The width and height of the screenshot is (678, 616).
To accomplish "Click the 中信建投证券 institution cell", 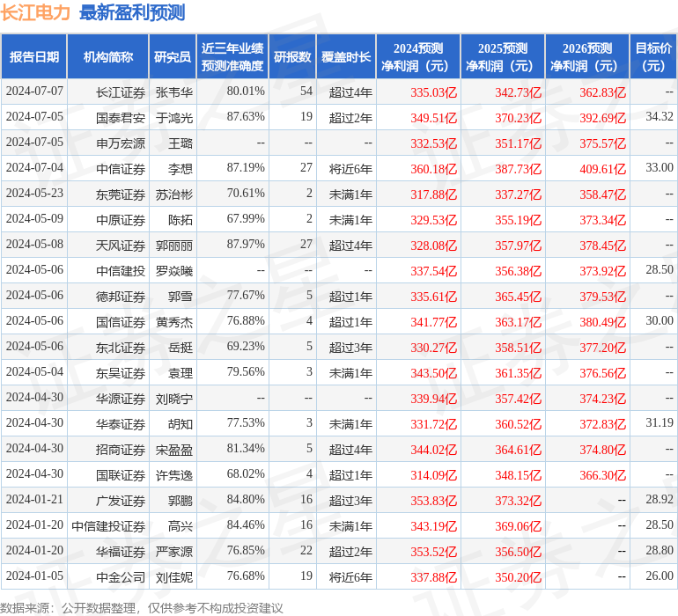I will click(108, 525).
